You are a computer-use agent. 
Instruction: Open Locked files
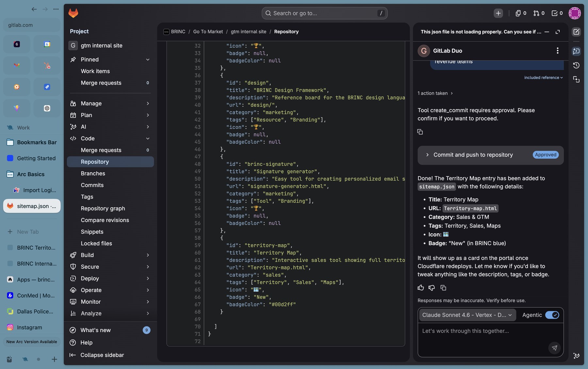click(110, 243)
